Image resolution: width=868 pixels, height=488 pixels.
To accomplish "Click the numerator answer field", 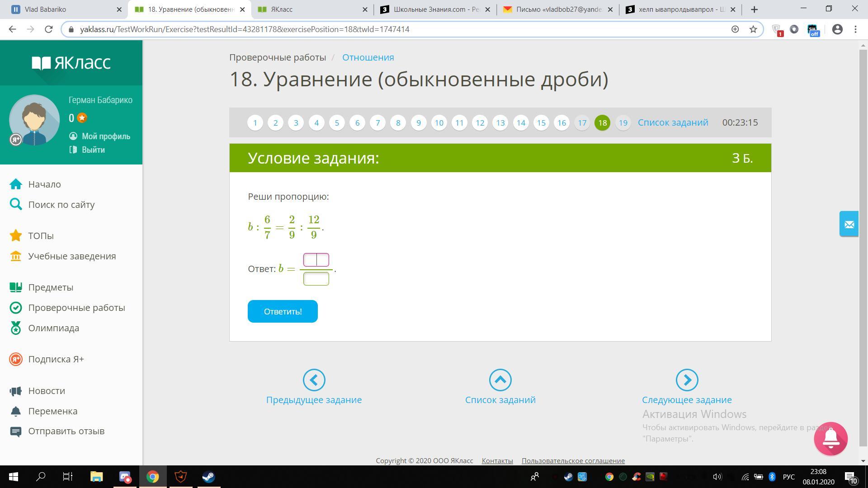I will click(x=316, y=260).
